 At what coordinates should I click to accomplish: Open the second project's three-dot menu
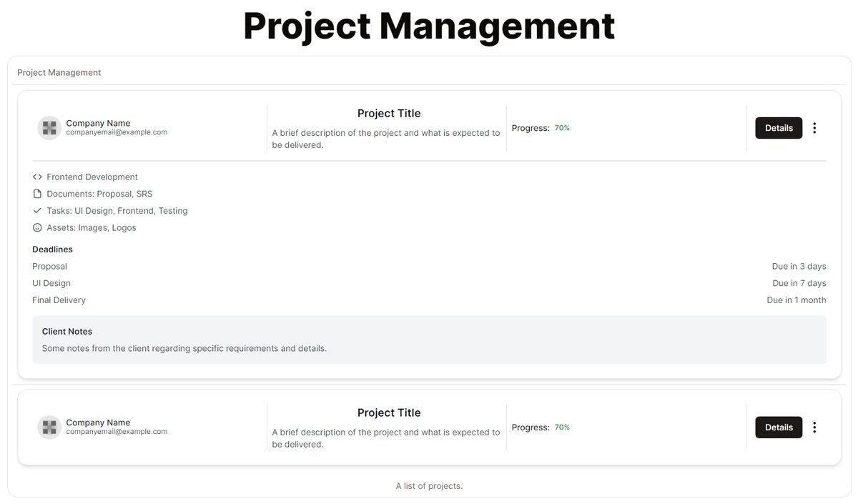tap(814, 428)
